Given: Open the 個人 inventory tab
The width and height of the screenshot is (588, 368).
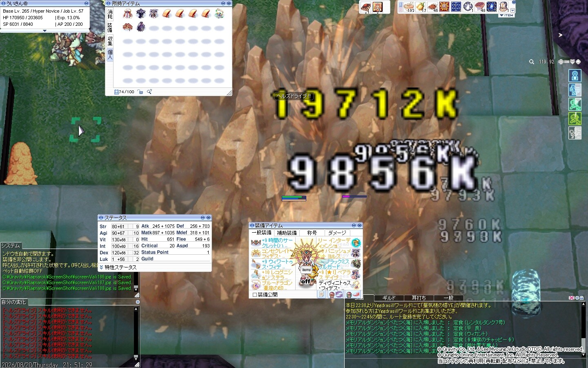Looking at the screenshot, I should point(110,54).
